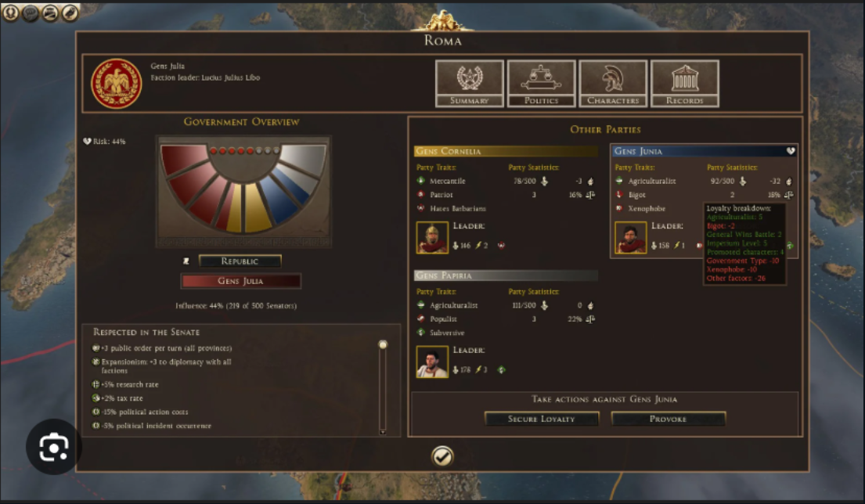Screen dimensions: 865x504
Task: Open the Records tab with temple icon
Action: coord(685,83)
